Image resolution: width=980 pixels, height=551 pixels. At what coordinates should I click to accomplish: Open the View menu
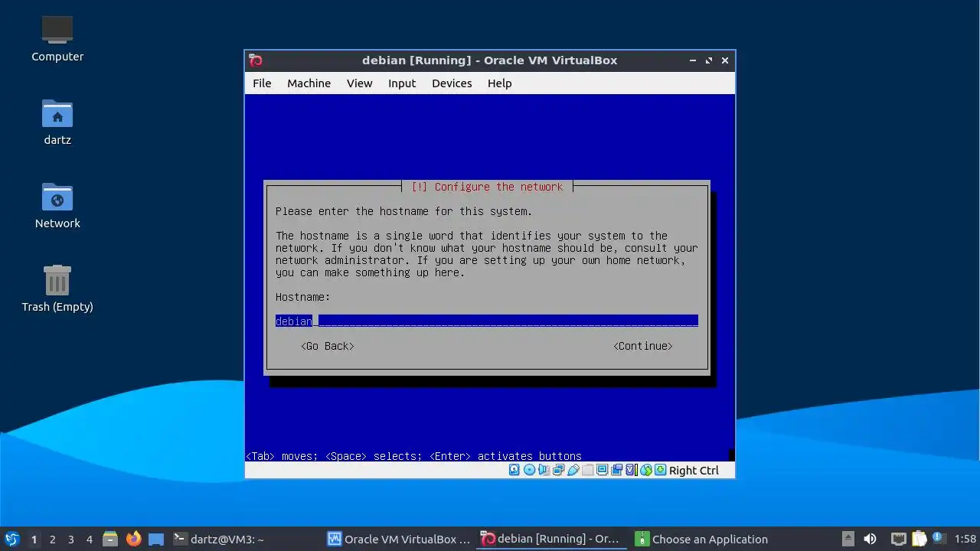[x=359, y=83]
